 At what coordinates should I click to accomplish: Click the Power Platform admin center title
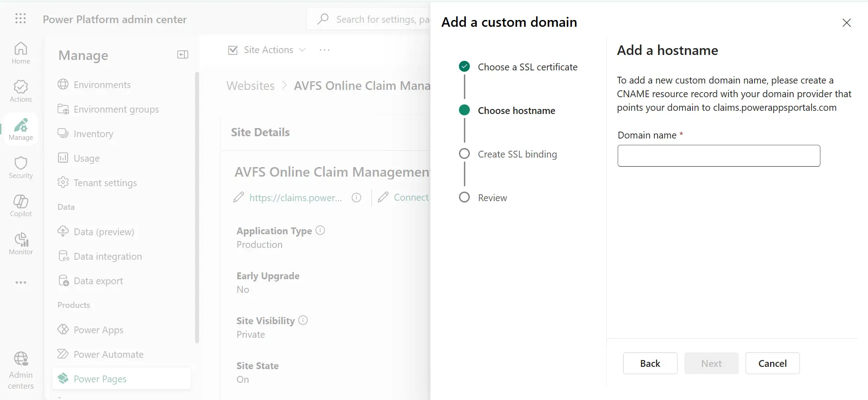(115, 20)
